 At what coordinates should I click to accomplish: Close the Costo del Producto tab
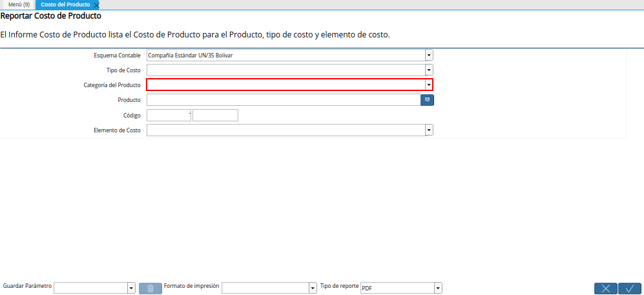(x=96, y=5)
